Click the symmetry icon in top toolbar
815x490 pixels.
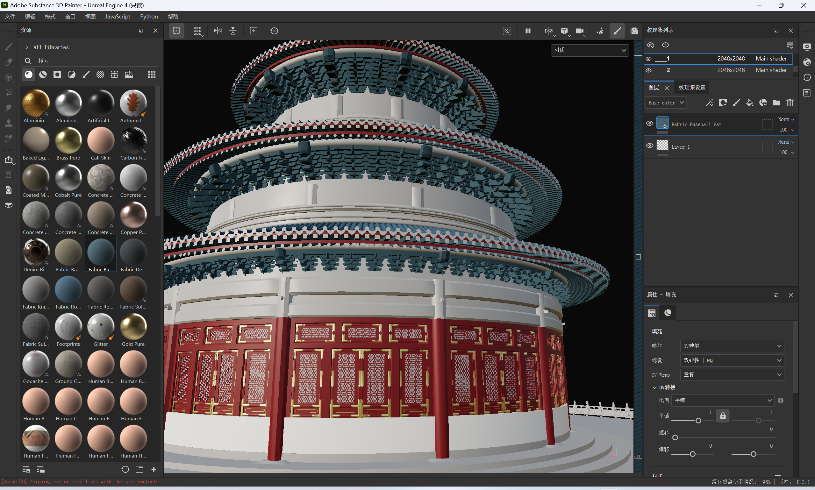pyautogui.click(x=217, y=31)
